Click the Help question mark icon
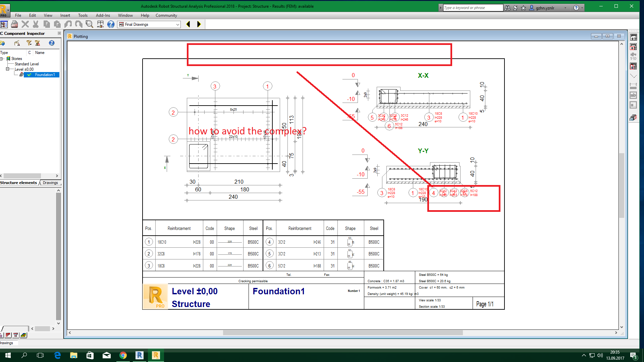This screenshot has height=362, width=644. (111, 24)
